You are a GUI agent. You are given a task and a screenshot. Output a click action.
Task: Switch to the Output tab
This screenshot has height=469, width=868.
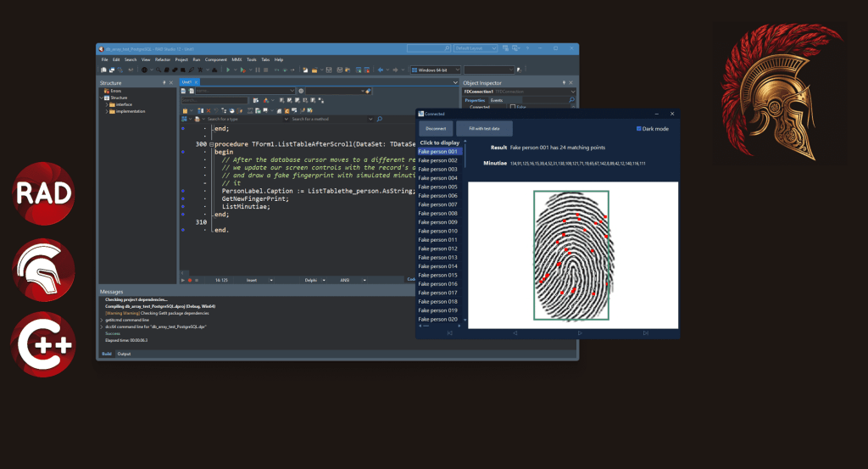coord(124,354)
